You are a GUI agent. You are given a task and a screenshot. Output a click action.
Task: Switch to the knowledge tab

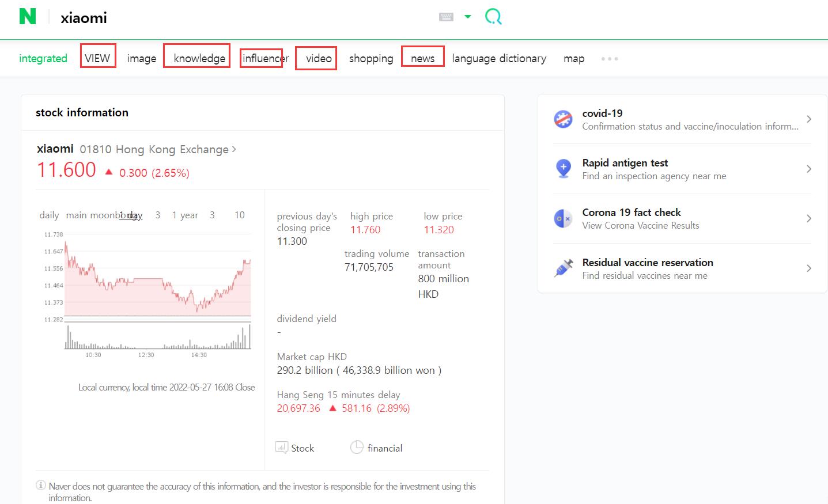199,58
